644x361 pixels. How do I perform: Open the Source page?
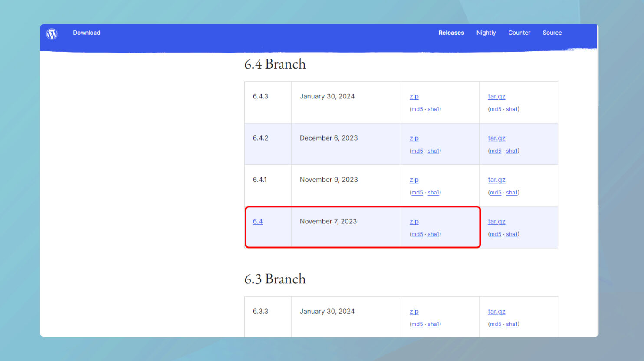pos(552,33)
